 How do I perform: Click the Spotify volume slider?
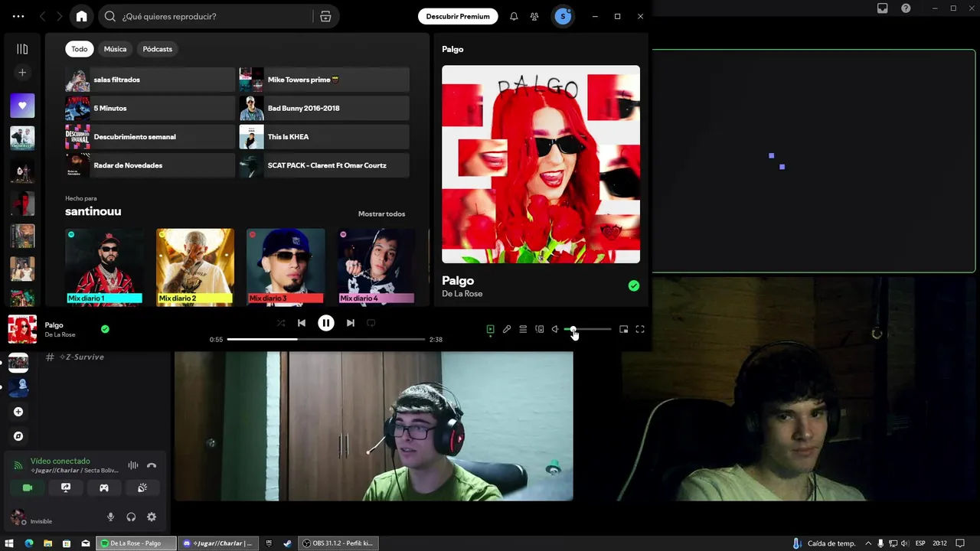tap(588, 329)
